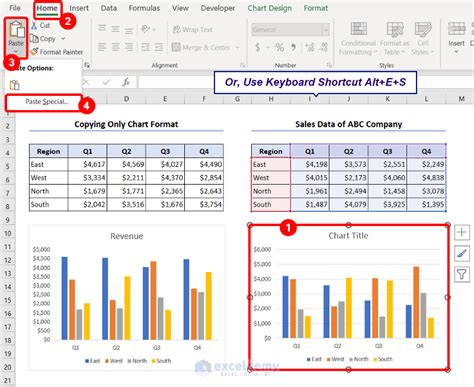Open Format as Table gallery
Screen dimensions: 474x387
(x=395, y=38)
